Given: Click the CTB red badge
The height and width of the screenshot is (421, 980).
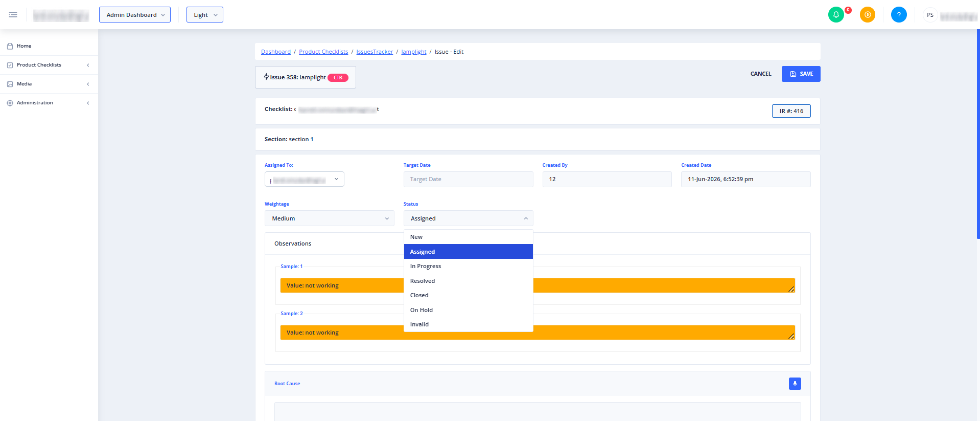Looking at the screenshot, I should pos(338,78).
